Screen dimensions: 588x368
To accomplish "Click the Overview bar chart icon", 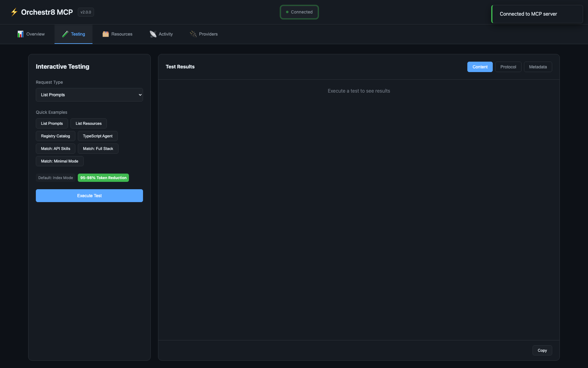I will [21, 34].
